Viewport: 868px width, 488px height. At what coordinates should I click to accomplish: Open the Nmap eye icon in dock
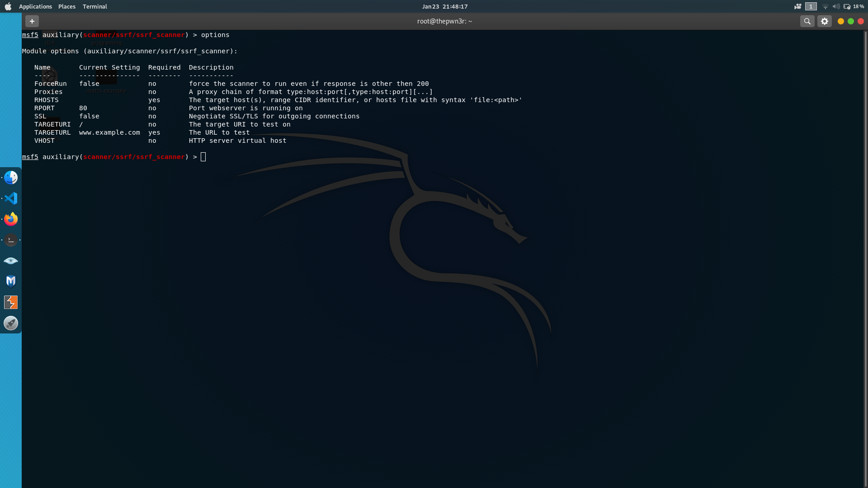click(x=11, y=261)
